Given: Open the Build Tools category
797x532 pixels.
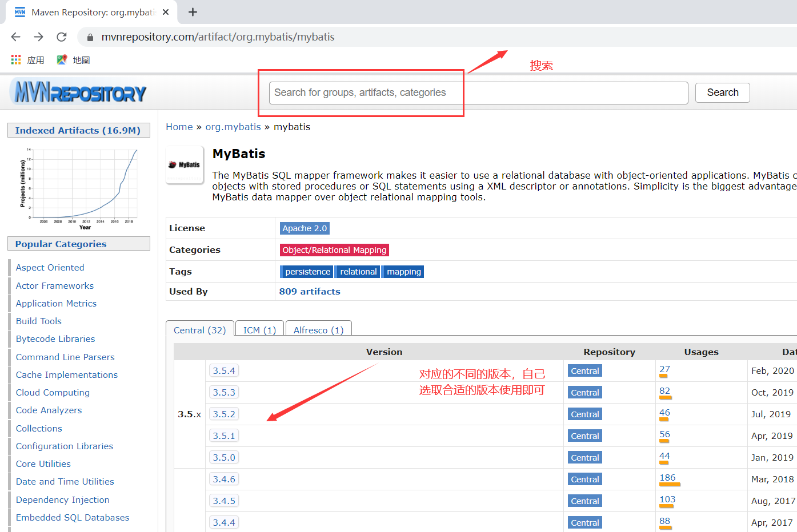Looking at the screenshot, I should click(x=38, y=321).
